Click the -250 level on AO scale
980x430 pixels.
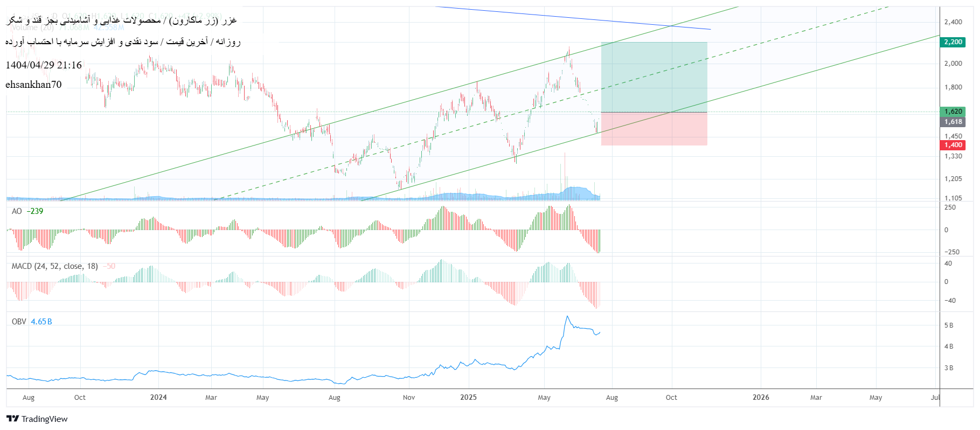[x=952, y=252]
